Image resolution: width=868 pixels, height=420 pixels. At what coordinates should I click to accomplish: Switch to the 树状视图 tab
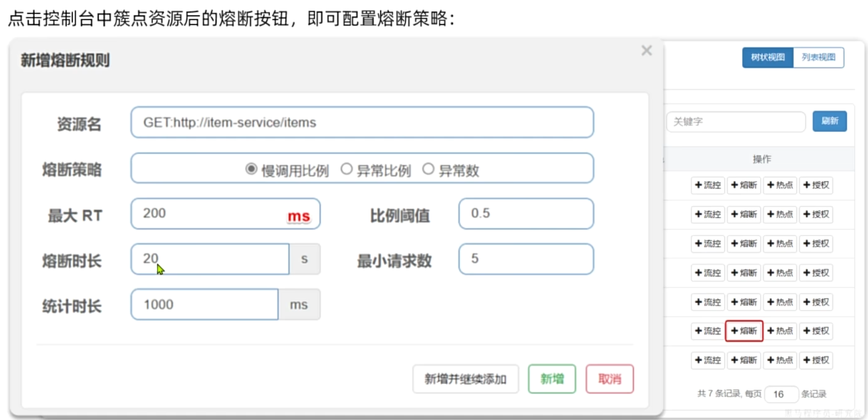point(767,57)
